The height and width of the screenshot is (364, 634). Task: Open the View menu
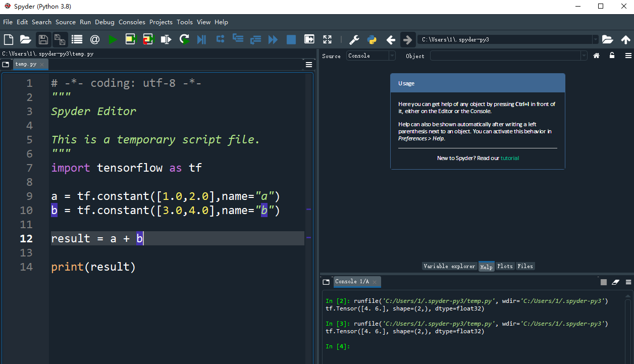(x=204, y=22)
